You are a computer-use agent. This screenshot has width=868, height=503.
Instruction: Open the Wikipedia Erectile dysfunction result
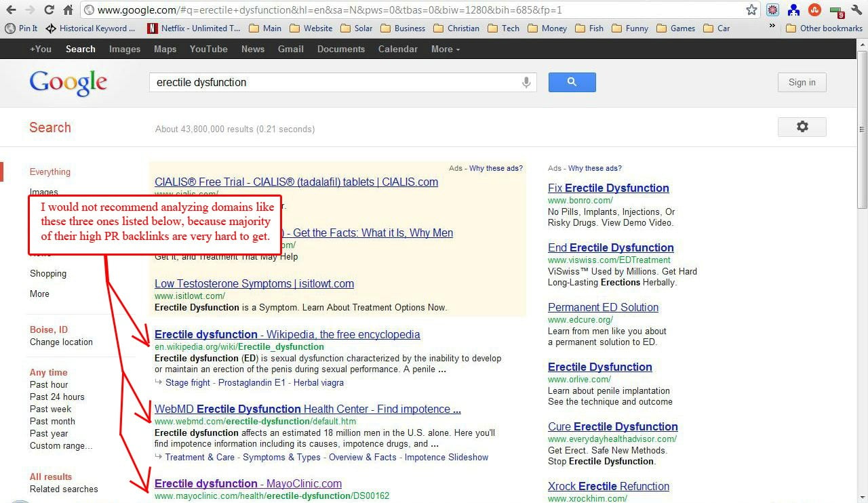coord(288,334)
